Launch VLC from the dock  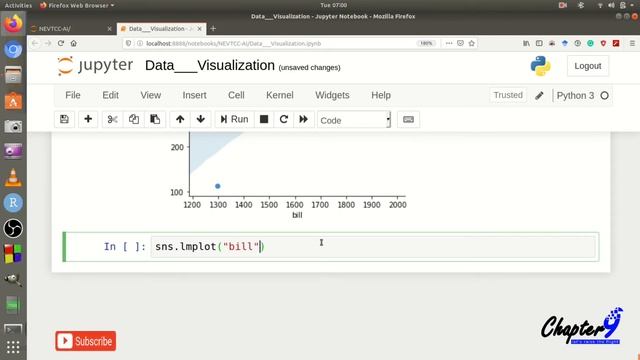point(13,178)
